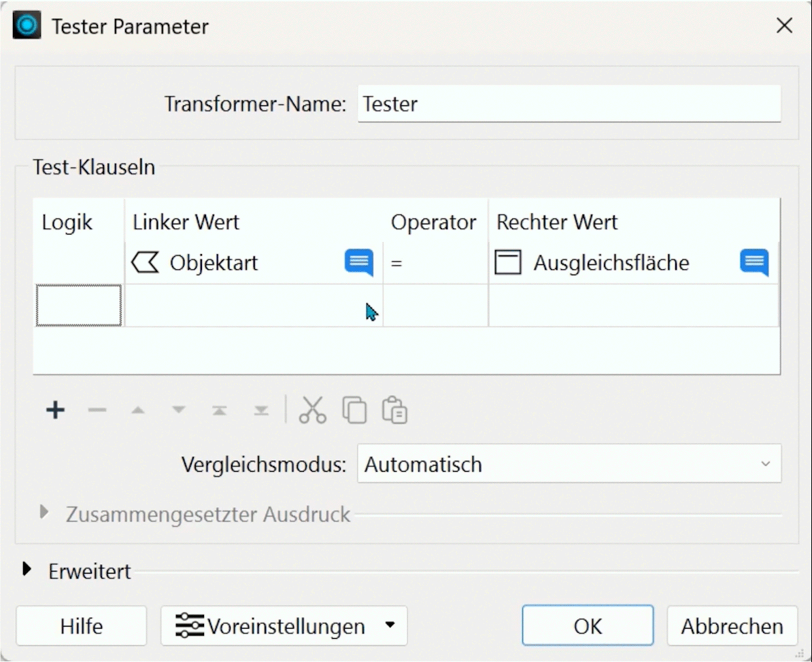
Task: Click the equals operator cell
Action: [435, 262]
